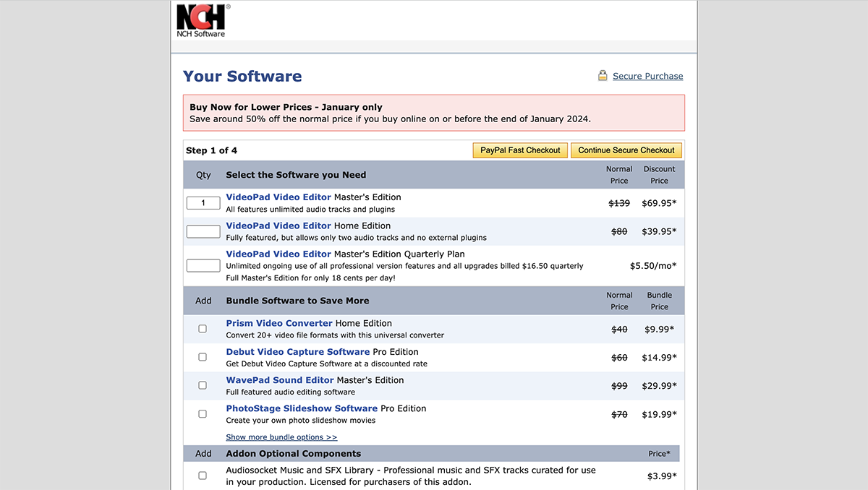868x490 pixels.
Task: Click the Master's Edition quantity field
Action: [x=203, y=202]
